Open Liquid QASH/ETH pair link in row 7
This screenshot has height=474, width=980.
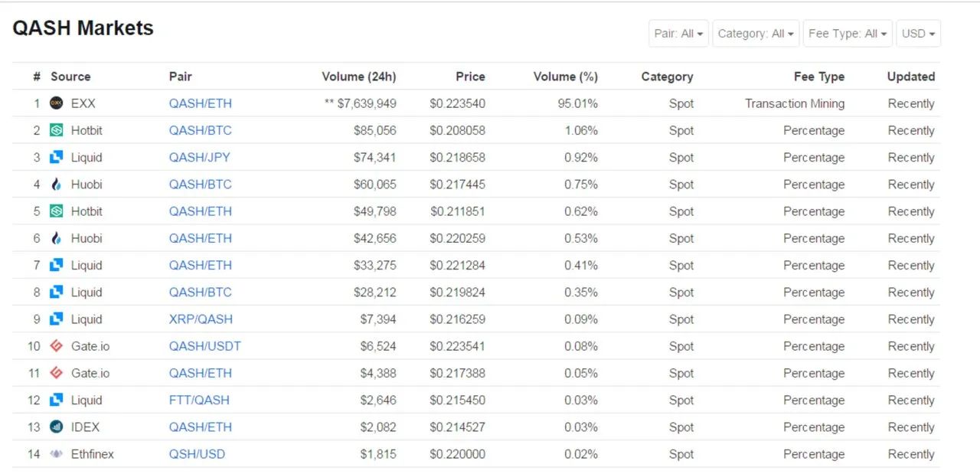[x=201, y=265]
